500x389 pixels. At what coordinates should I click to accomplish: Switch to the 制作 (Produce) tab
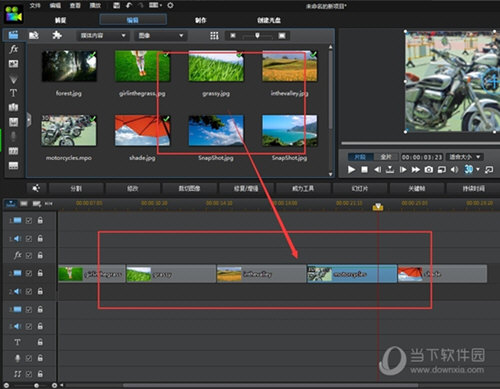(200, 20)
